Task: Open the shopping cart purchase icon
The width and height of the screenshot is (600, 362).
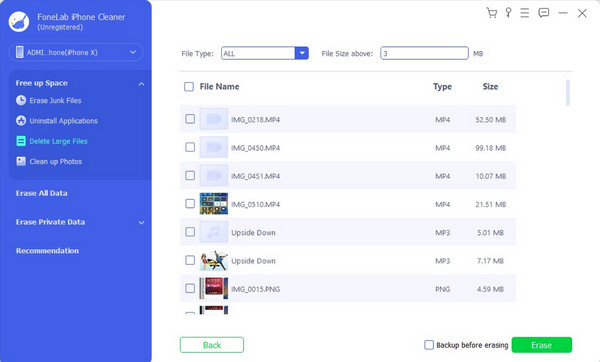Action: pos(492,13)
